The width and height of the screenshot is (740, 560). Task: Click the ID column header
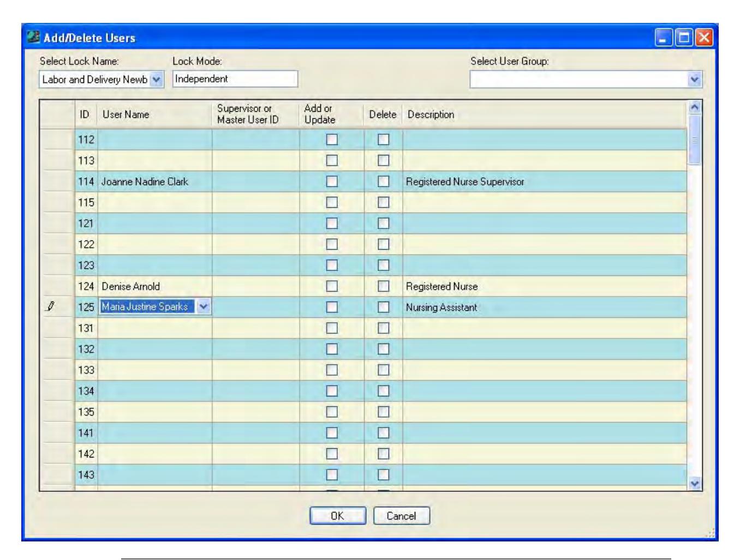point(86,115)
